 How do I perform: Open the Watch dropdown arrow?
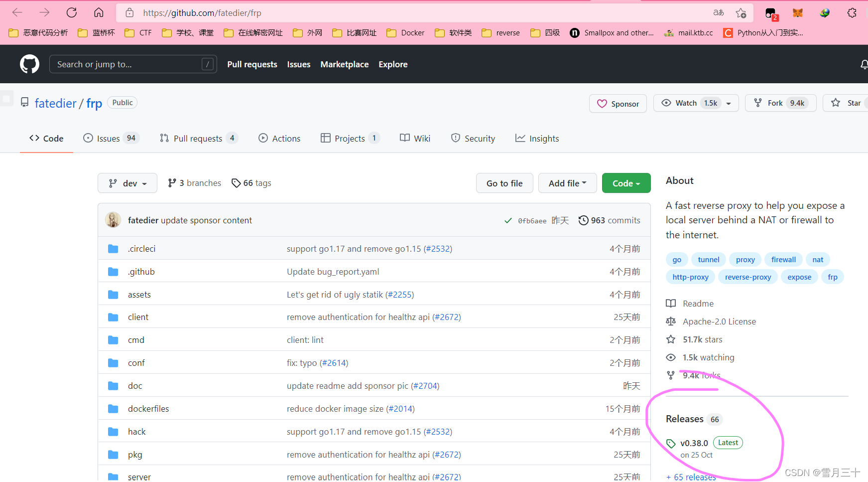[x=729, y=104]
